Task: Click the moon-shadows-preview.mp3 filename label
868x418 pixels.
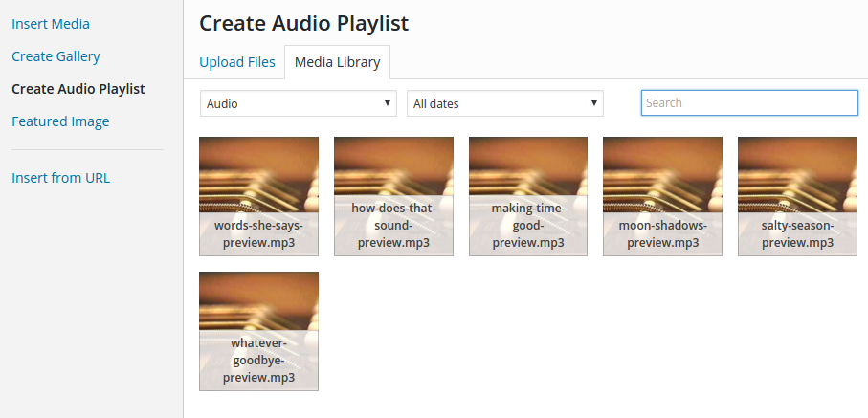Action: pyautogui.click(x=662, y=234)
